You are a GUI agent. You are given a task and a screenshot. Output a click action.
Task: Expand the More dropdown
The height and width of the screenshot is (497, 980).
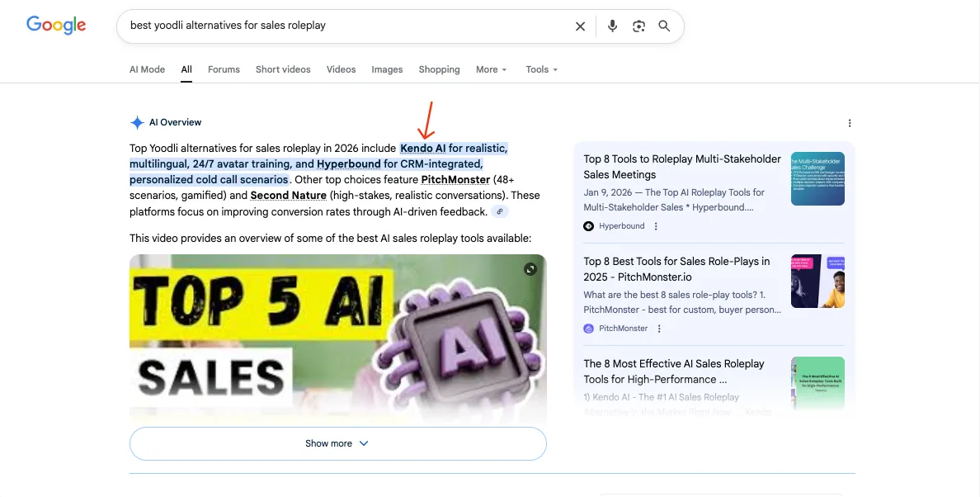[x=492, y=69]
